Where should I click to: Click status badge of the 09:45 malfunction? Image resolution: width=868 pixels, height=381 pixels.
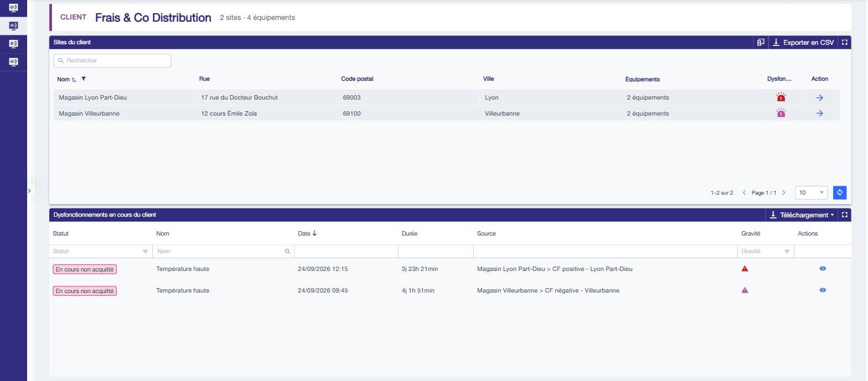tap(85, 291)
